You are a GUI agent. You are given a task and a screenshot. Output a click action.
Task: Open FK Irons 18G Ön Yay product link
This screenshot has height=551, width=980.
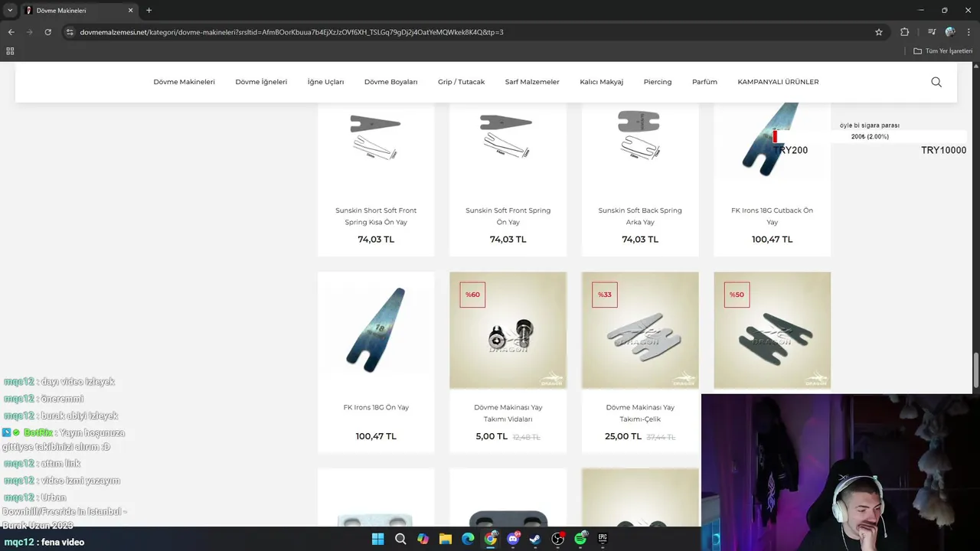point(376,407)
